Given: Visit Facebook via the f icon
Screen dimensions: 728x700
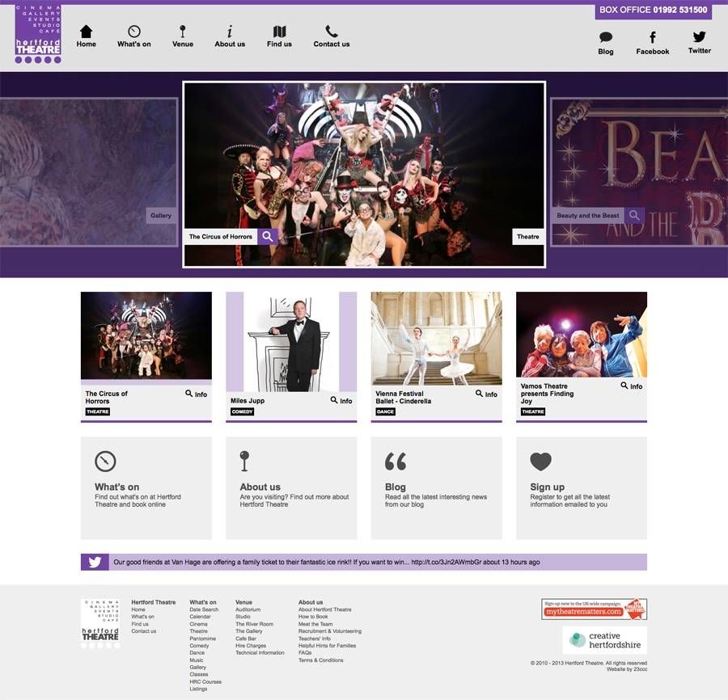Looking at the screenshot, I should tap(652, 37).
